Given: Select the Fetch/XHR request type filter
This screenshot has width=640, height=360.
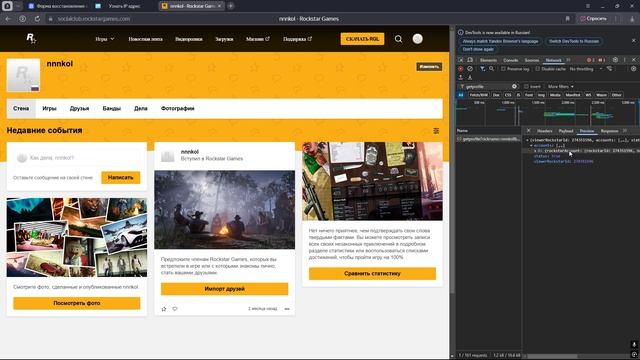Looking at the screenshot, I should pos(478,95).
